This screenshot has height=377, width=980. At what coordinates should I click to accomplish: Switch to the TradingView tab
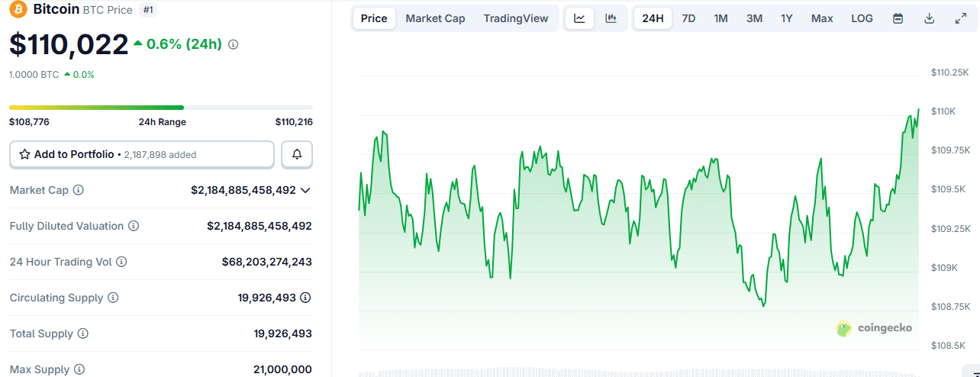(x=516, y=18)
